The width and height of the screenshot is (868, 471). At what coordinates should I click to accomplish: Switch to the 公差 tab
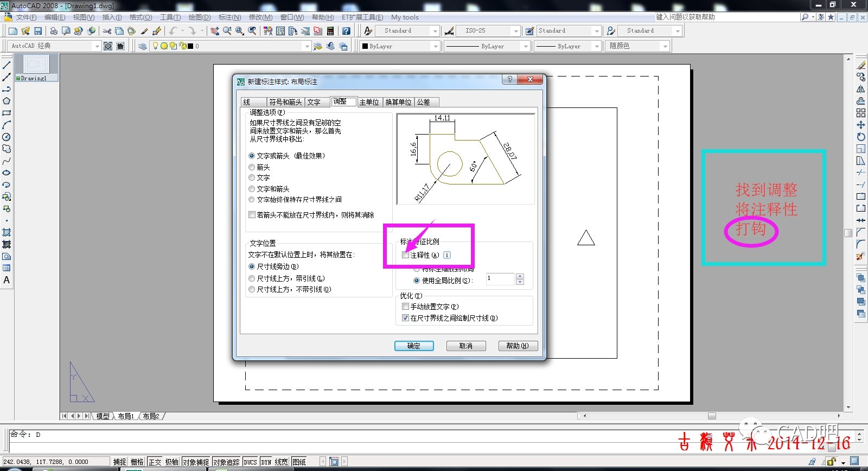pyautogui.click(x=426, y=102)
